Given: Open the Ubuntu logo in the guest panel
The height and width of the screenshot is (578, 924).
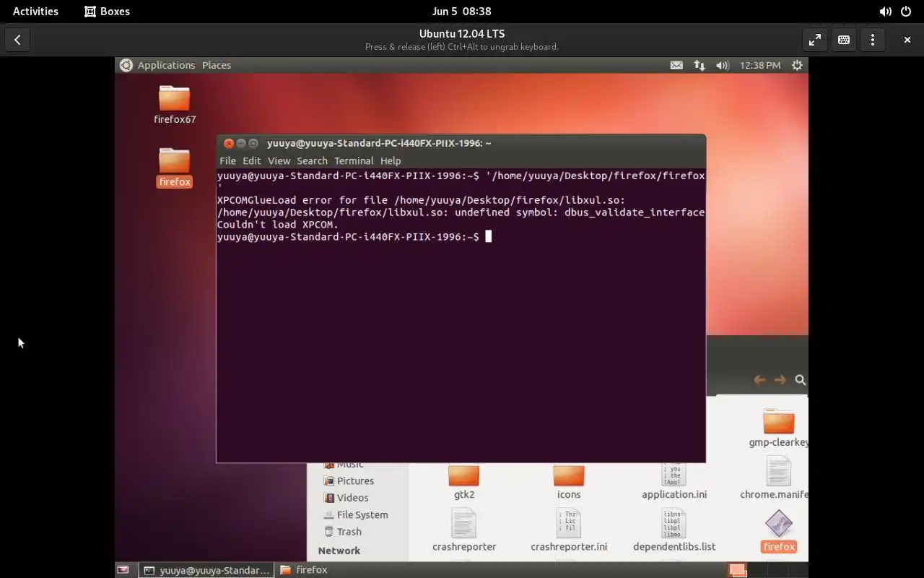Looking at the screenshot, I should pos(126,65).
